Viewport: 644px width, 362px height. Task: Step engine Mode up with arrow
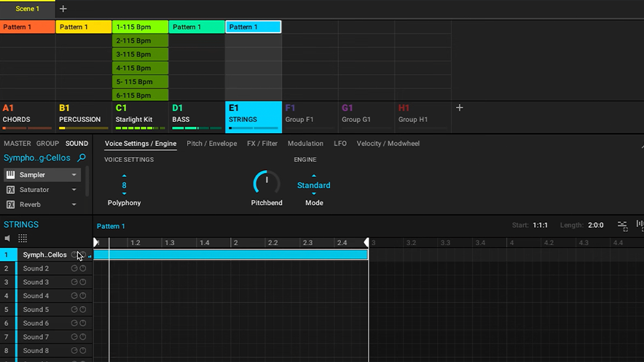[314, 176]
